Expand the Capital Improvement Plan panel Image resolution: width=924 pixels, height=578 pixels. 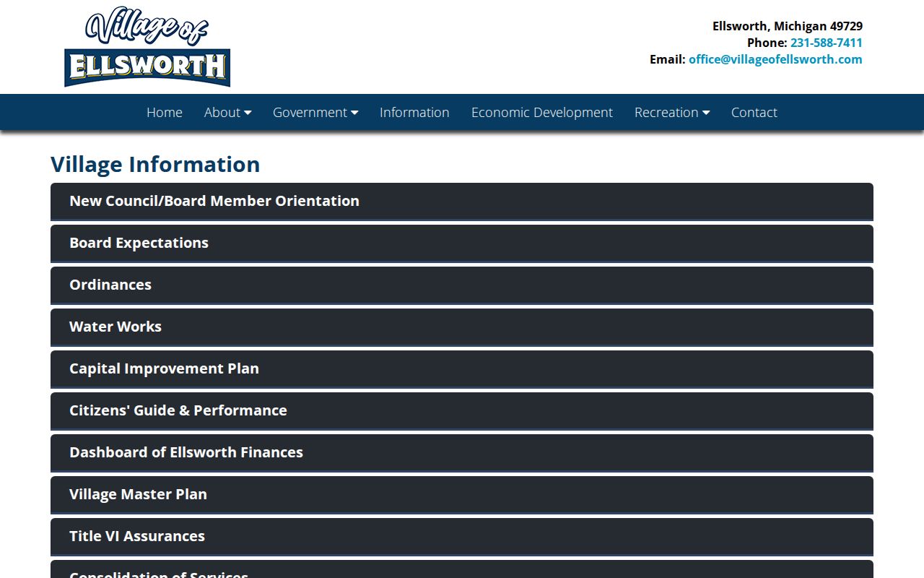462,369
